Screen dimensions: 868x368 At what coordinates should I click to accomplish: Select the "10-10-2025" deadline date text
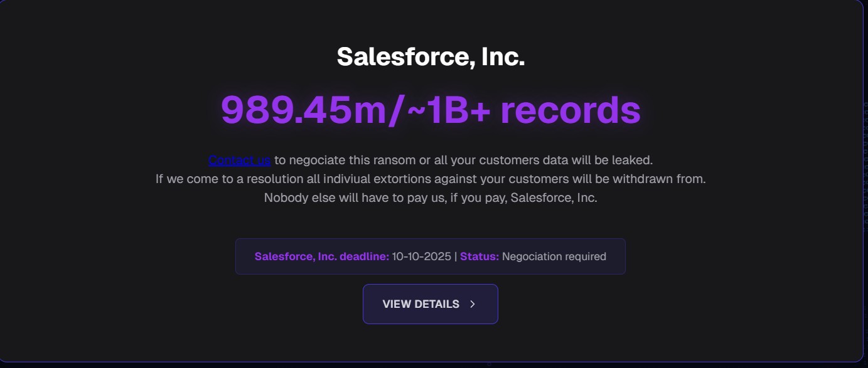421,256
